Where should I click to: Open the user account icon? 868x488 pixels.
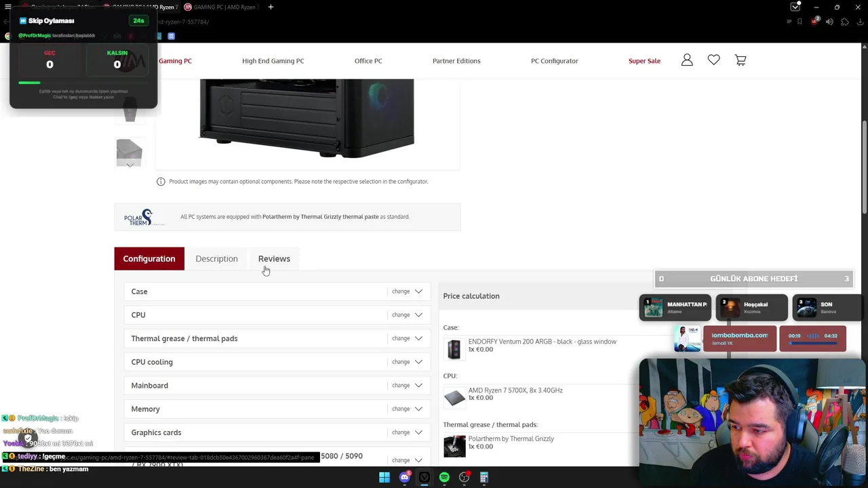coord(687,60)
